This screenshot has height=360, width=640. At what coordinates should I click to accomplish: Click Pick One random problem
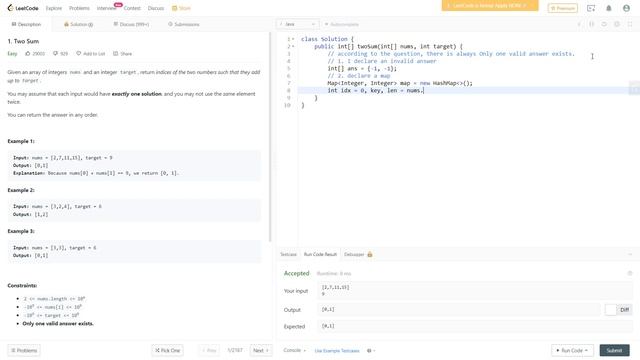tap(167, 351)
